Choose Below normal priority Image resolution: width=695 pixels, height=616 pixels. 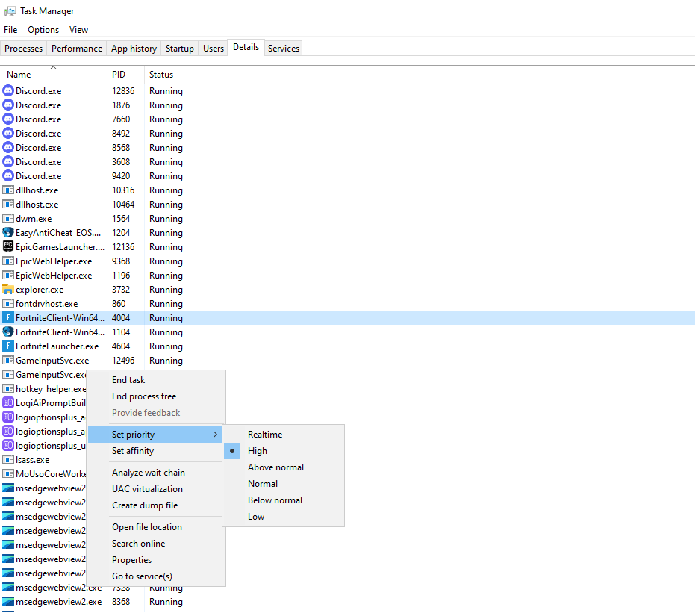tap(283, 500)
